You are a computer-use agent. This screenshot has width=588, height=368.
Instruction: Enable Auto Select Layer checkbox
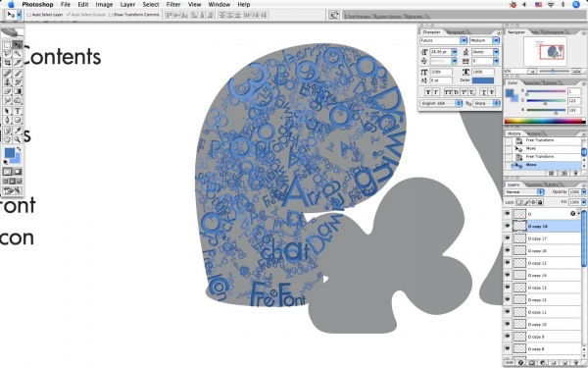pos(28,15)
